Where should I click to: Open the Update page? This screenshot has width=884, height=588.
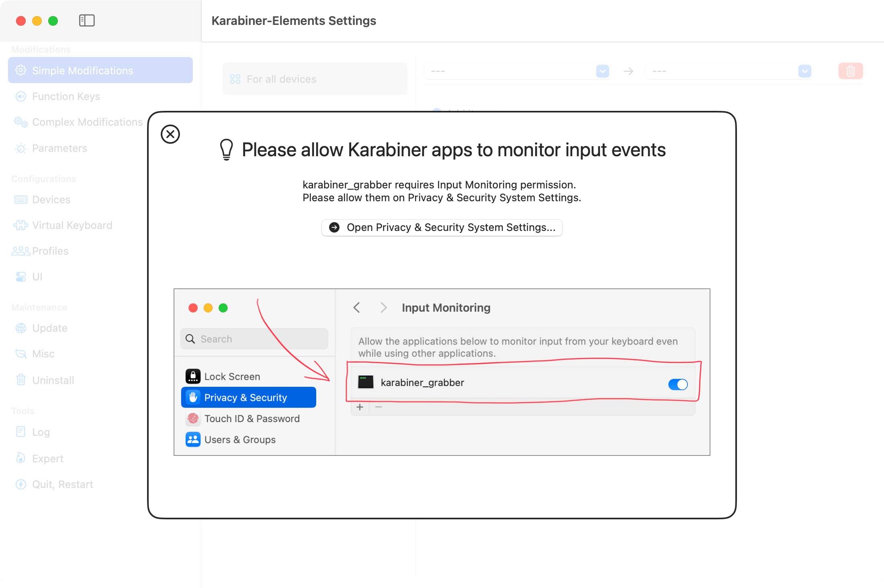point(50,328)
